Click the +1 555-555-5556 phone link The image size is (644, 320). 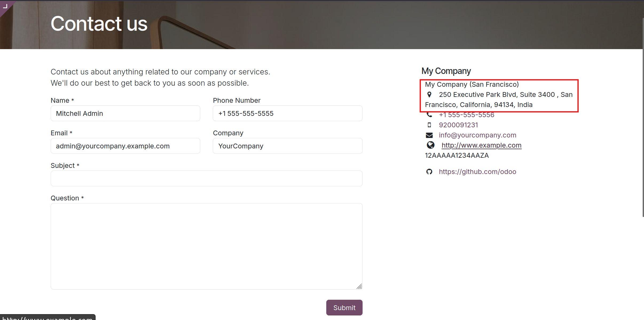point(466,115)
